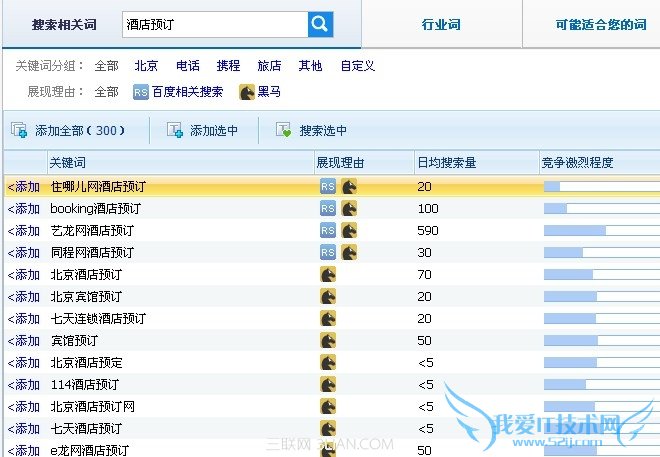Screen dimensions: 660x457
Task: Click the 百度相关搜索 filter label
Action: 187,92
